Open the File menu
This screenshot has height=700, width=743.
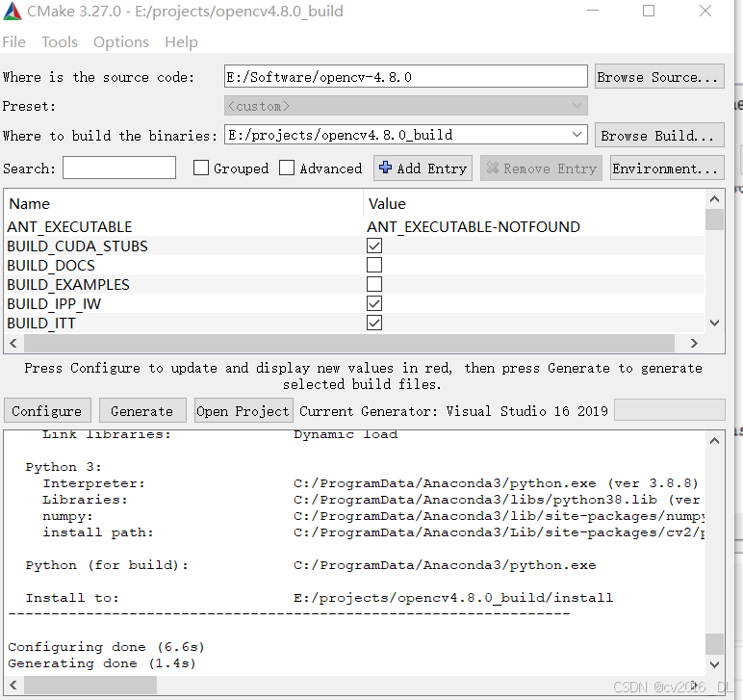(x=13, y=42)
